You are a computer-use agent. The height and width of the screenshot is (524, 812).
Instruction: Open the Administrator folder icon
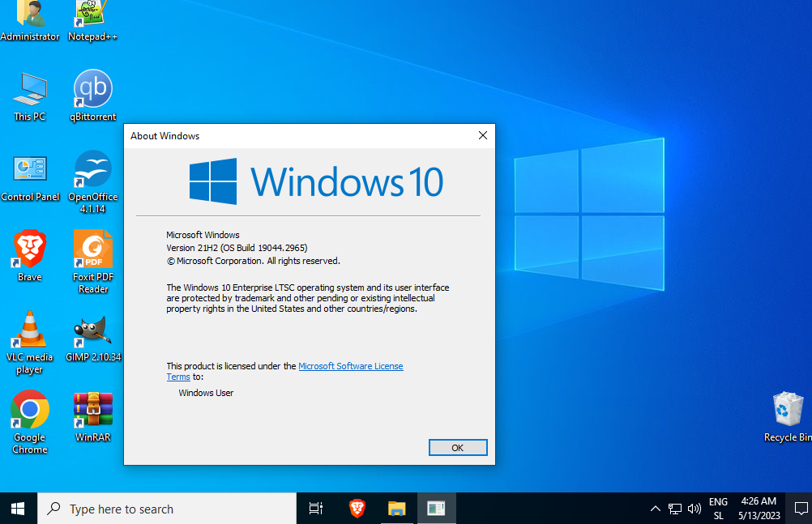click(x=30, y=21)
